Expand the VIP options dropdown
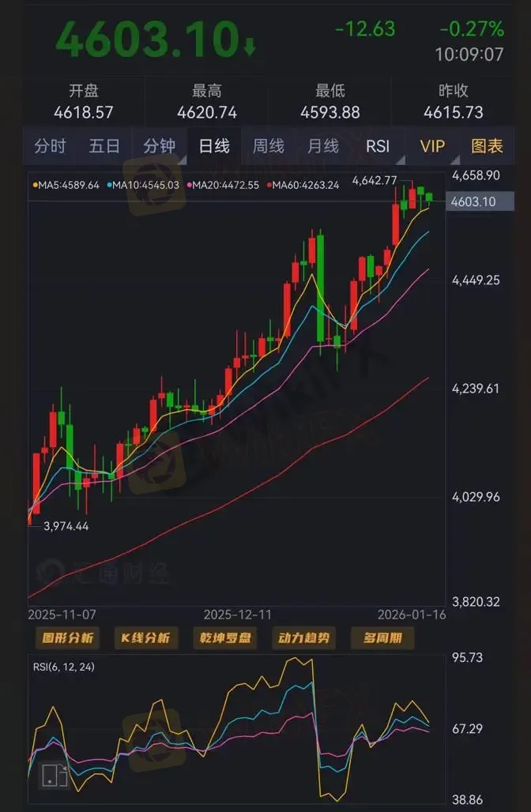 point(433,147)
